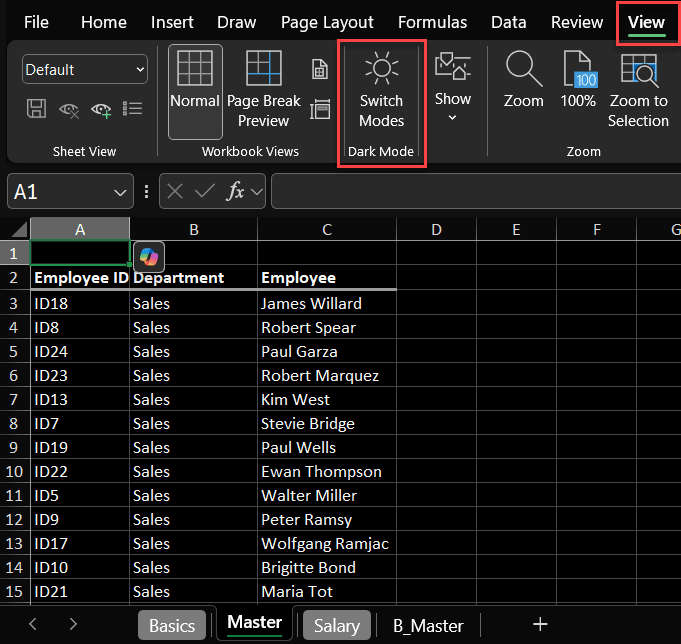Create a new sheet view

point(101,110)
